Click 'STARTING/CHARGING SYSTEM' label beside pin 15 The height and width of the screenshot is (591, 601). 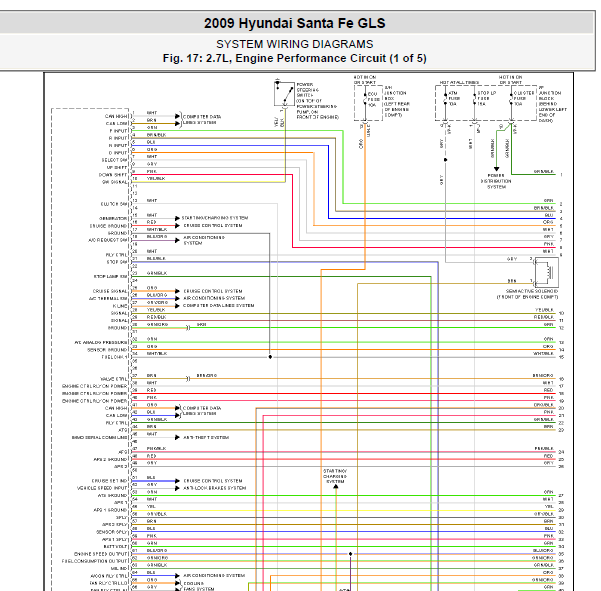[215, 218]
